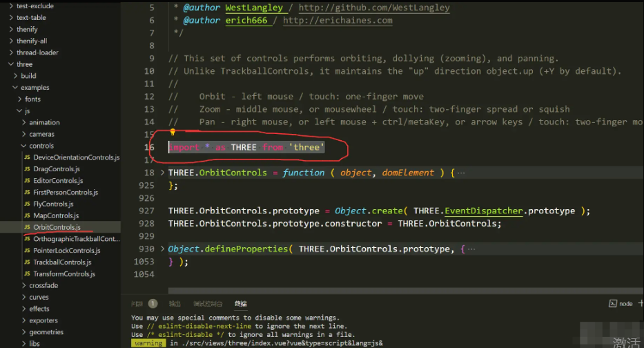The image size is (644, 348).
Task: Open TrackballControls.js file
Action: coord(62,262)
